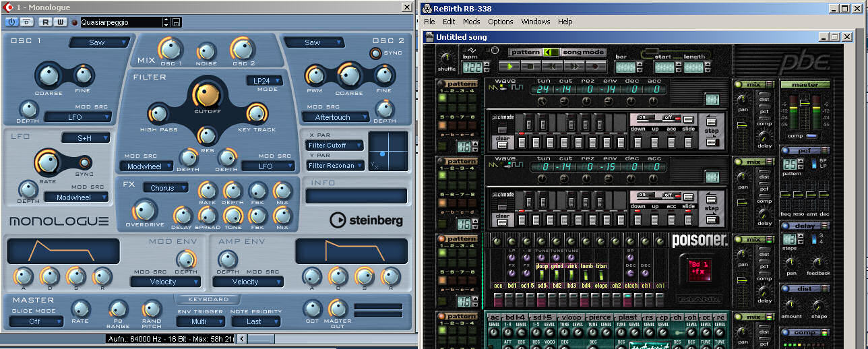Toggle the Monologue power/bypass button
Viewport: 868px width, 349px height.
click(11, 22)
